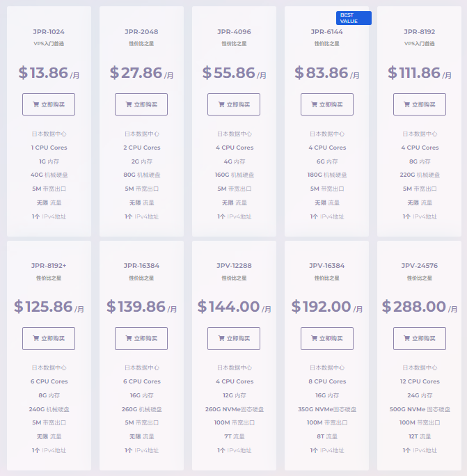Buy the JPR-16384 plan at $139.86
This screenshot has width=467, height=476.
click(x=141, y=338)
